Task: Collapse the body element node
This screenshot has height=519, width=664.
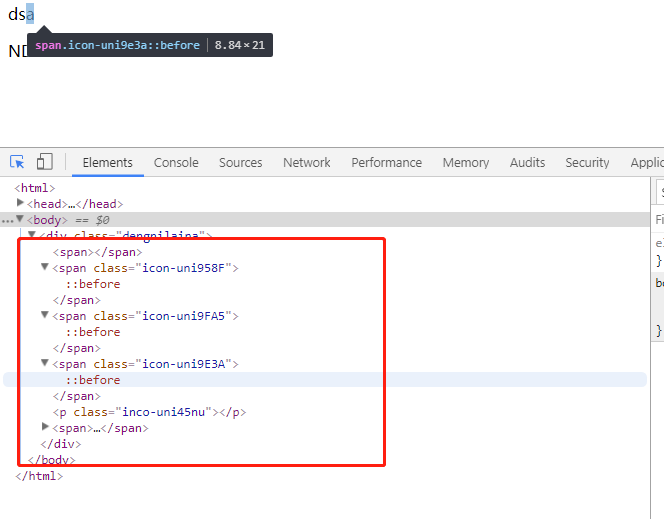Action: coord(20,219)
